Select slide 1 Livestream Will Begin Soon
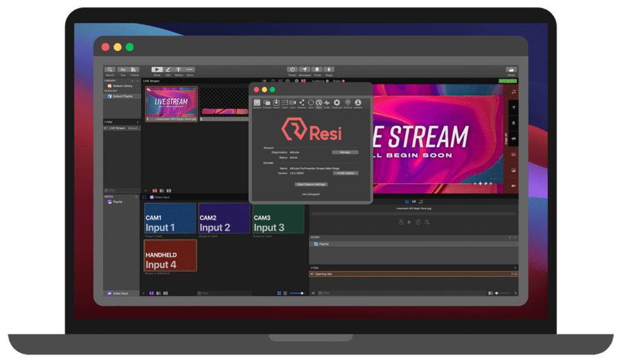This screenshot has width=624, height=364. click(171, 105)
